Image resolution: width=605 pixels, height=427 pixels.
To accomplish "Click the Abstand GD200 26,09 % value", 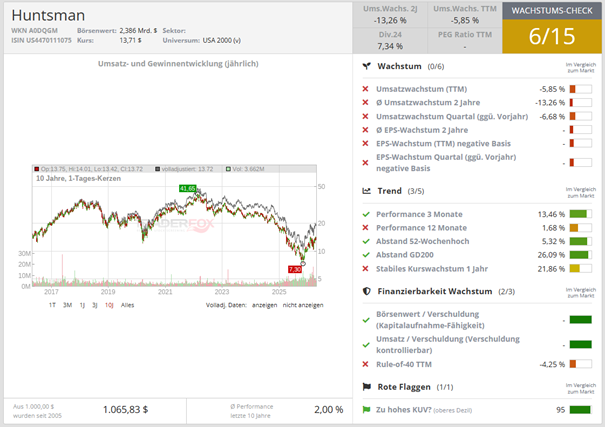I will pyautogui.click(x=551, y=255).
